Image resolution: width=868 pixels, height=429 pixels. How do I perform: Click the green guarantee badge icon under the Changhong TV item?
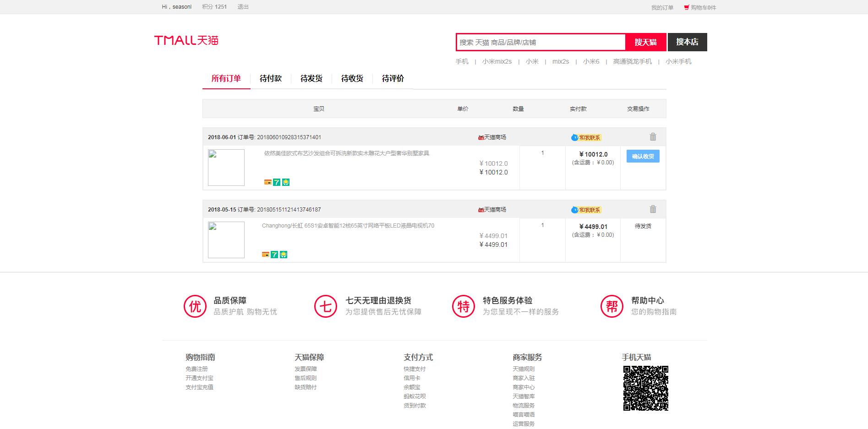[x=284, y=255]
